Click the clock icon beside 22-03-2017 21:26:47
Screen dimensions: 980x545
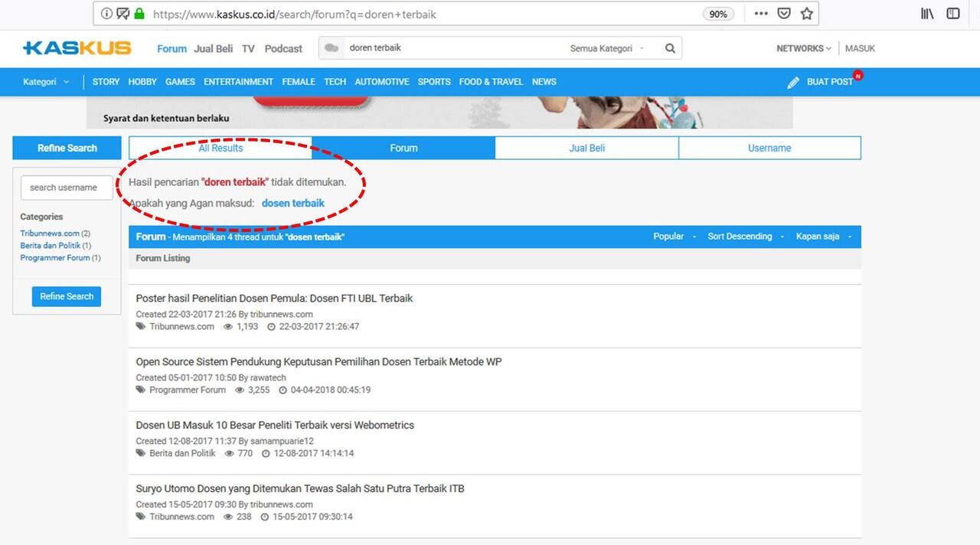tap(272, 326)
